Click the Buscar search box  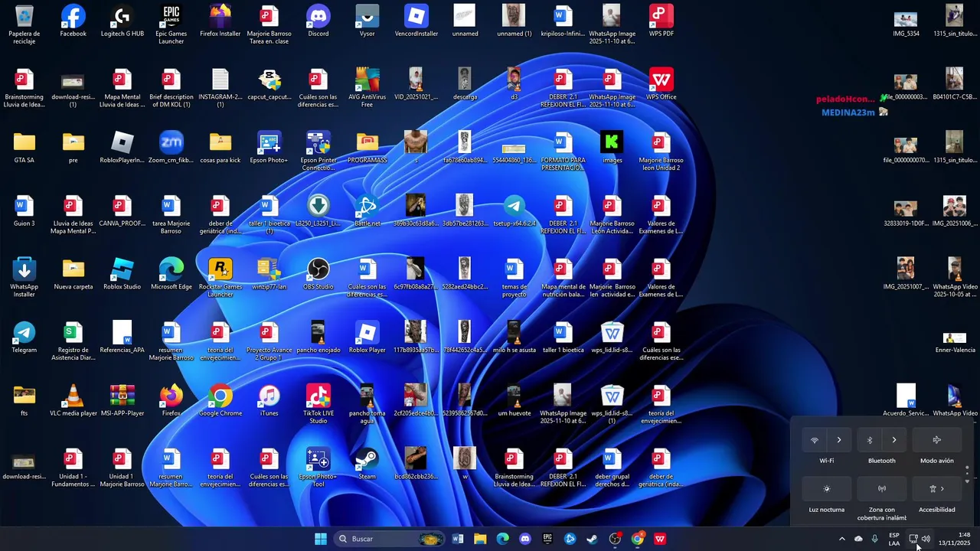[390, 539]
